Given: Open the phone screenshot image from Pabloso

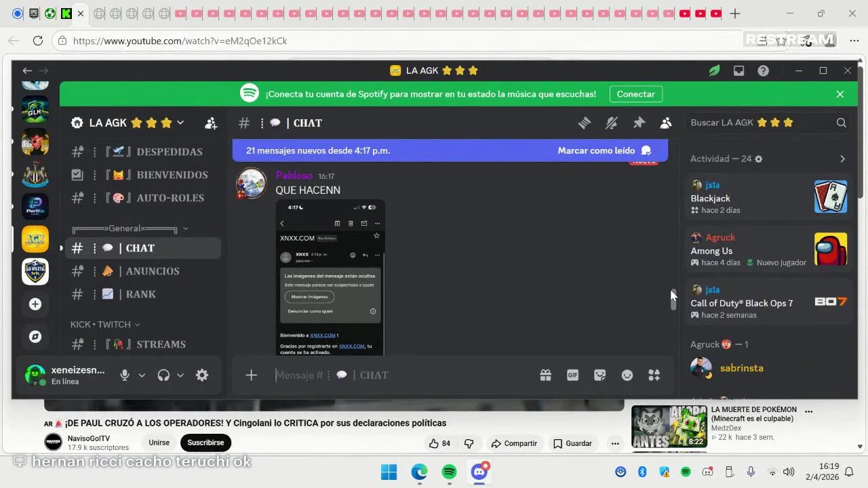Looking at the screenshot, I should 330,277.
